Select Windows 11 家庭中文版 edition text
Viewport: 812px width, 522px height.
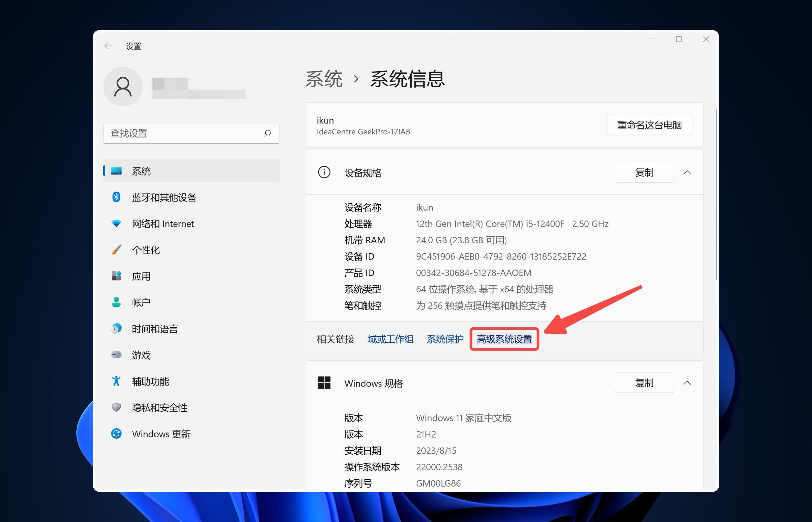coord(464,418)
